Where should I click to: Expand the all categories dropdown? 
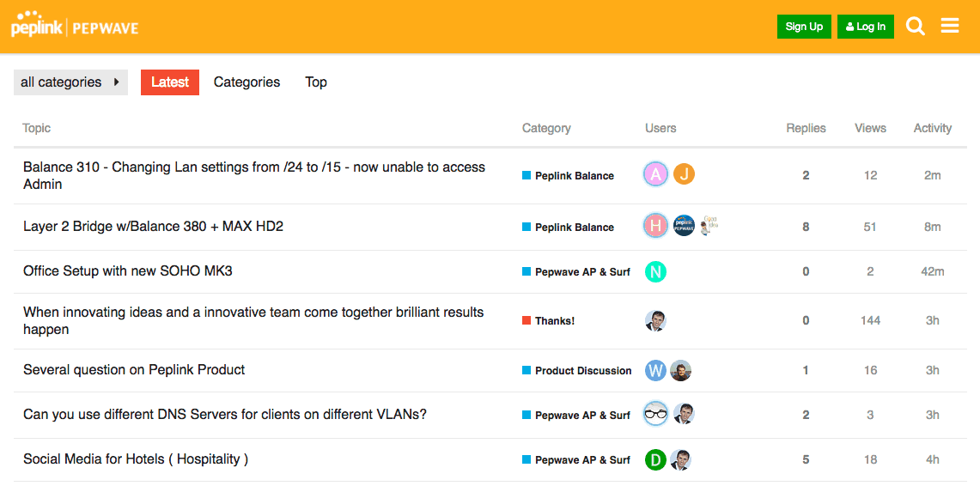70,82
